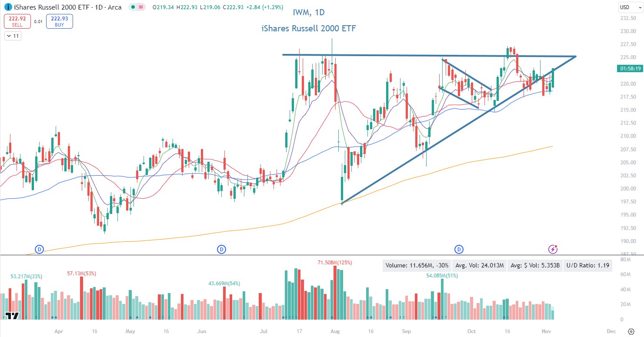This screenshot has width=644, height=337.
Task: Open the dividend marker left of Apr
Action: point(40,249)
